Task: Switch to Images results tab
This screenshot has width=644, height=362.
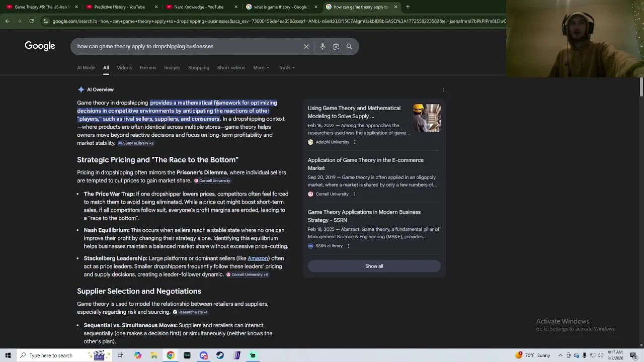Action: point(172,68)
